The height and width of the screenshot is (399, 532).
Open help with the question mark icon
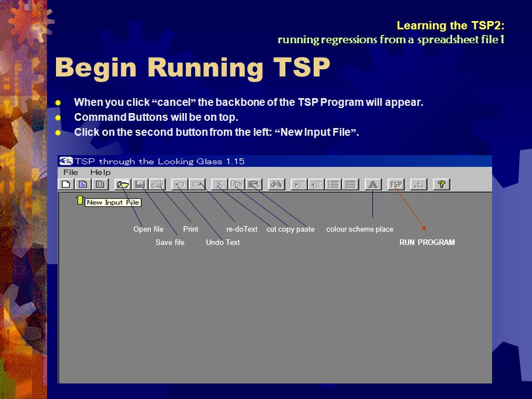click(x=441, y=184)
